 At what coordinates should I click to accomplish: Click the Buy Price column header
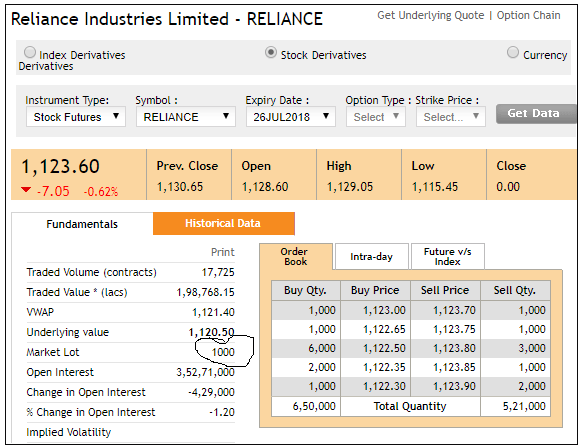[x=375, y=290]
